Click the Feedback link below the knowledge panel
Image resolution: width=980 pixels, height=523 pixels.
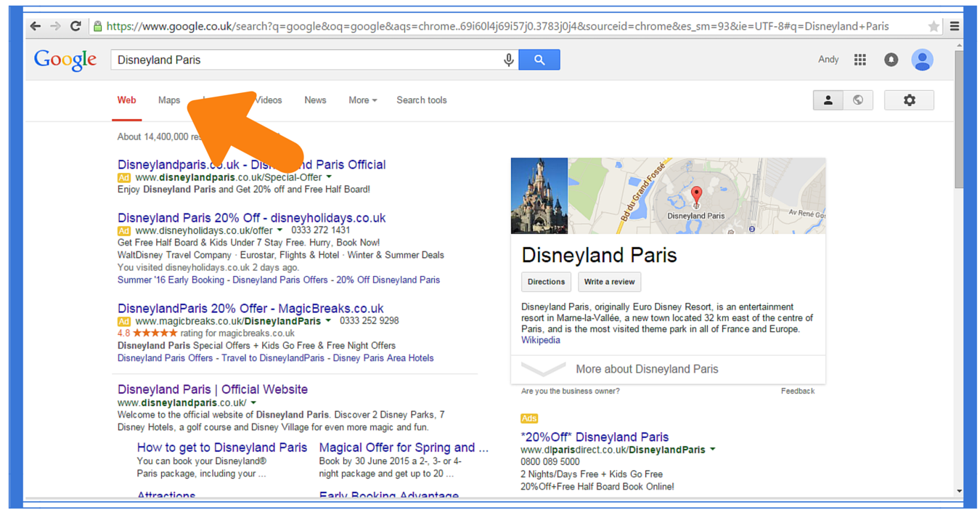click(x=798, y=391)
